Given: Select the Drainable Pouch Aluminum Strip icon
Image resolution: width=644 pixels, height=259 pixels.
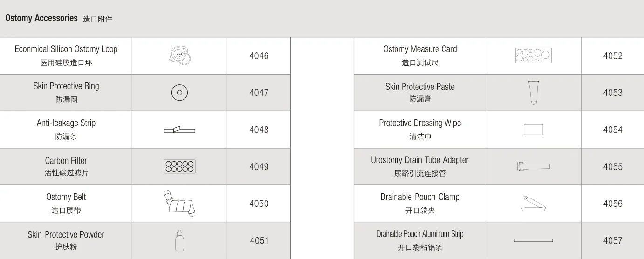Looking at the screenshot, I should (533, 240).
